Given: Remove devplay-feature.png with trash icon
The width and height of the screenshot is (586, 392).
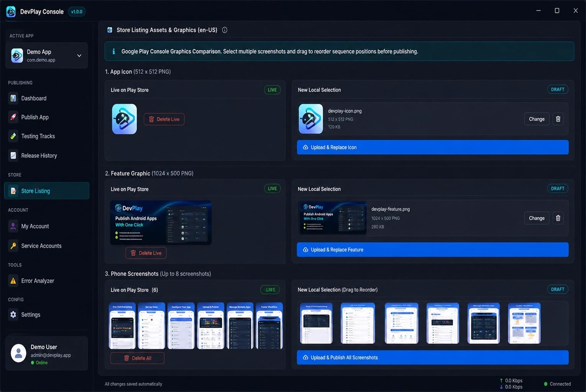Looking at the screenshot, I should [558, 218].
